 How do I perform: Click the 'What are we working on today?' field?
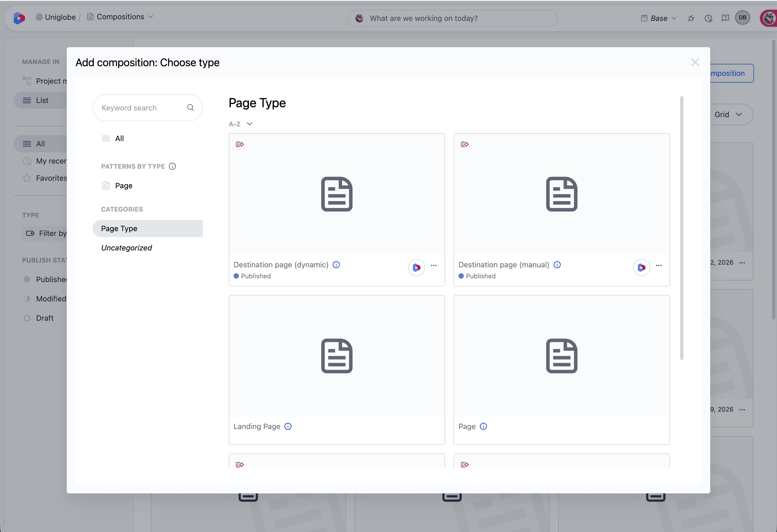(x=453, y=19)
